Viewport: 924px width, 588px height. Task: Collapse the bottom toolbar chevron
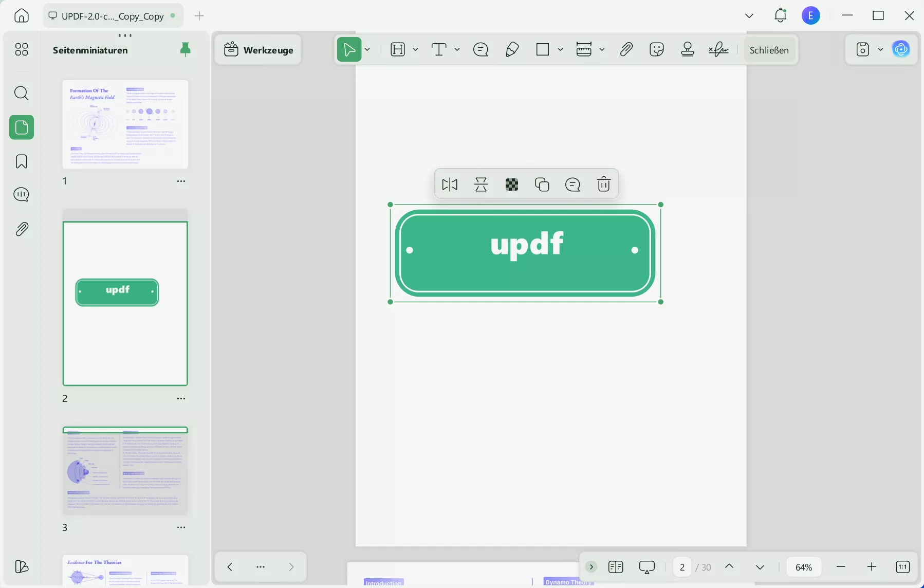coord(592,567)
